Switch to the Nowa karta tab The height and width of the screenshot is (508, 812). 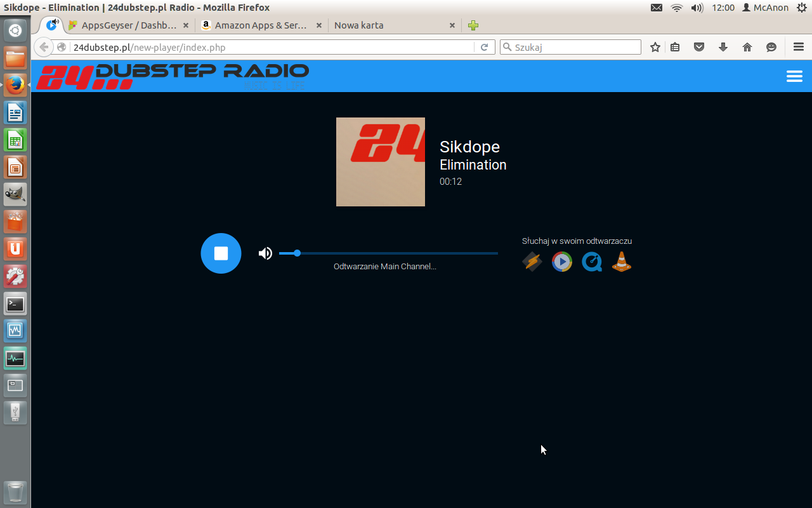click(x=381, y=25)
